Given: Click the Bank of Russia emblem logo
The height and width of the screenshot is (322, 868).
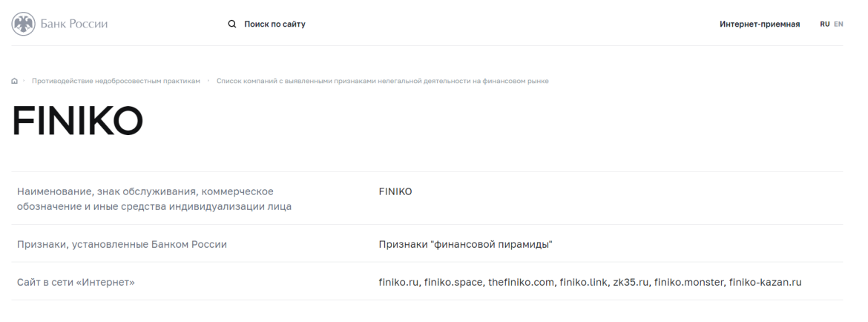Looking at the screenshot, I should pos(23,24).
